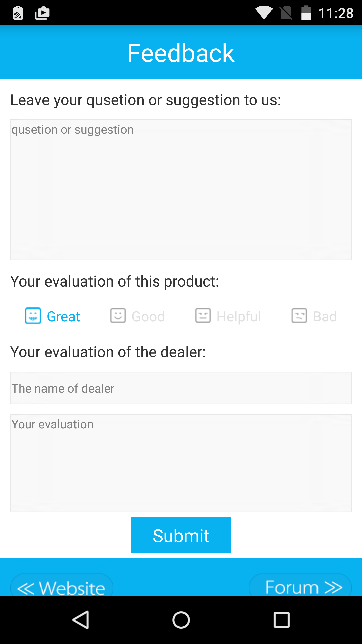Select the Great rating label
This screenshot has width=362, height=644.
(x=63, y=316)
